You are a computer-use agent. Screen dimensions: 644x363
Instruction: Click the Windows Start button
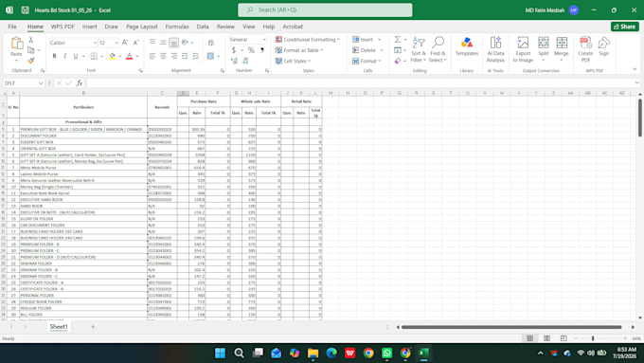click(220, 353)
